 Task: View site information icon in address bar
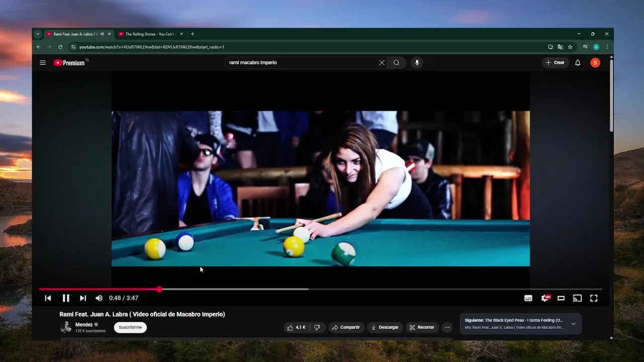[x=73, y=47]
